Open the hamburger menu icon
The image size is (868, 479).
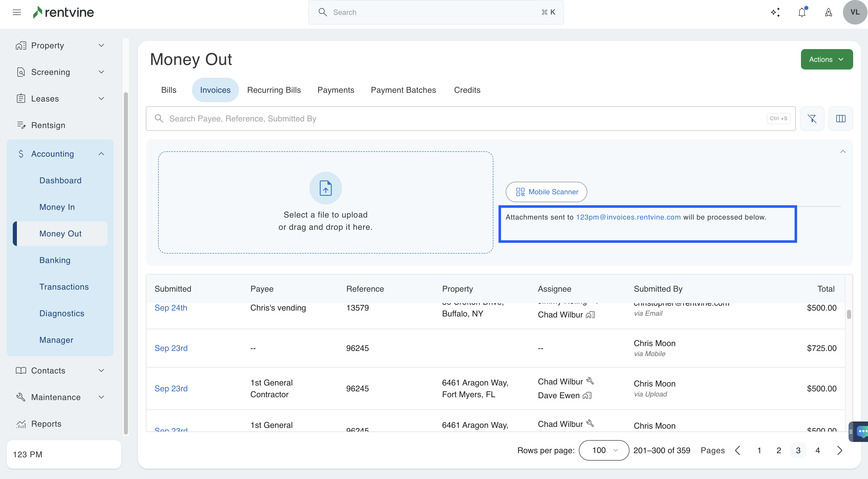point(17,13)
